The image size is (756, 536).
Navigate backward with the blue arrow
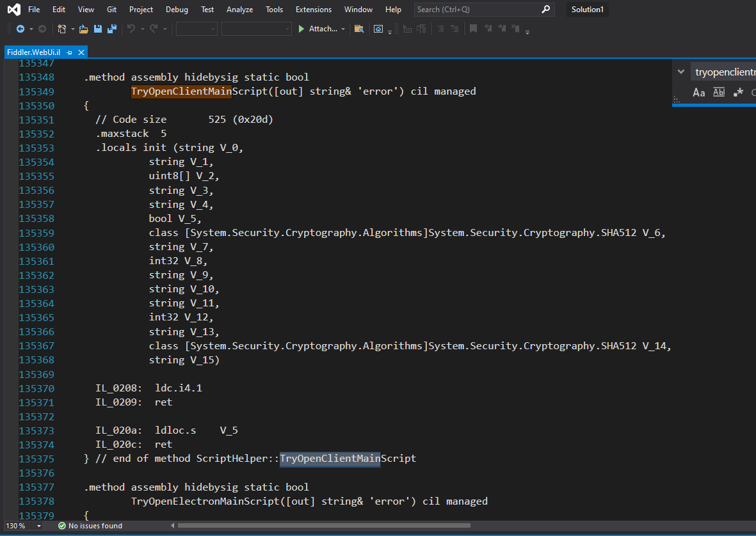pyautogui.click(x=20, y=29)
